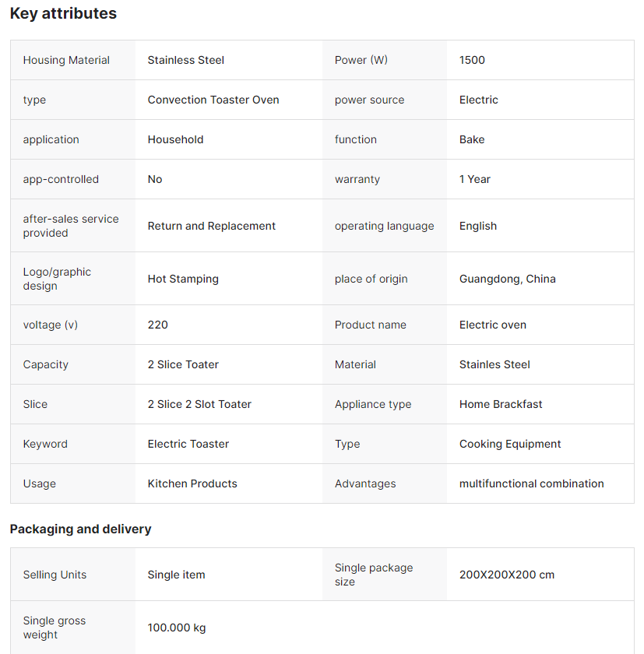644x654 pixels.
Task: Select the Return and Replacement value
Action: [212, 226]
